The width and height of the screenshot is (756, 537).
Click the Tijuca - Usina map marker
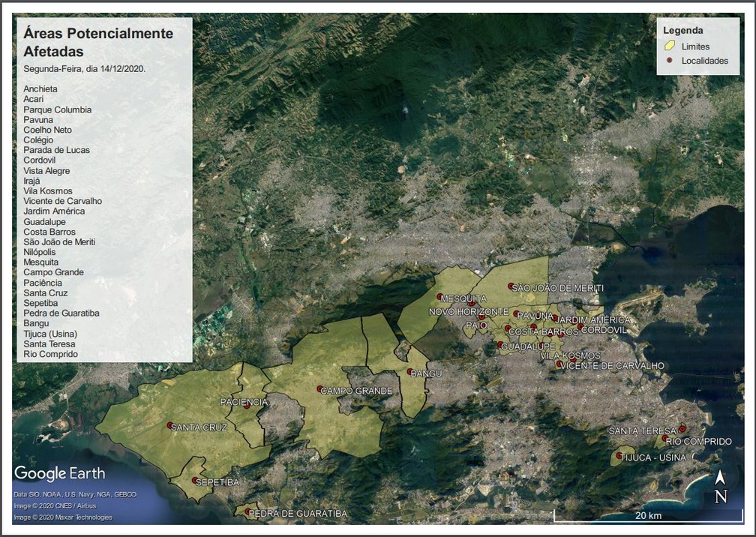619,456
